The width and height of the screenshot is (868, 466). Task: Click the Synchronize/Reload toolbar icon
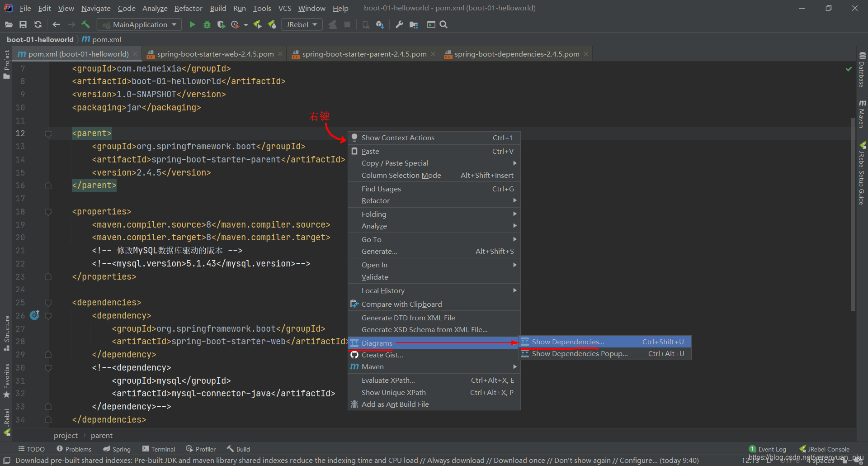tap(38, 24)
